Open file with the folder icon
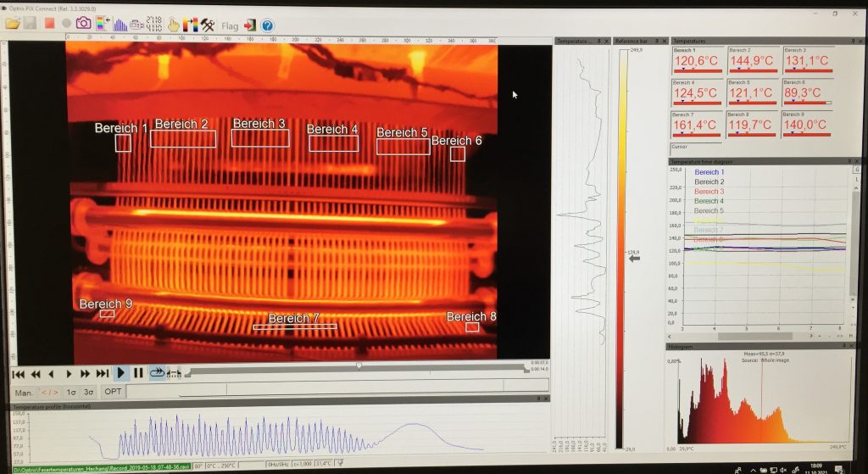This screenshot has height=474, width=868. [x=13, y=25]
